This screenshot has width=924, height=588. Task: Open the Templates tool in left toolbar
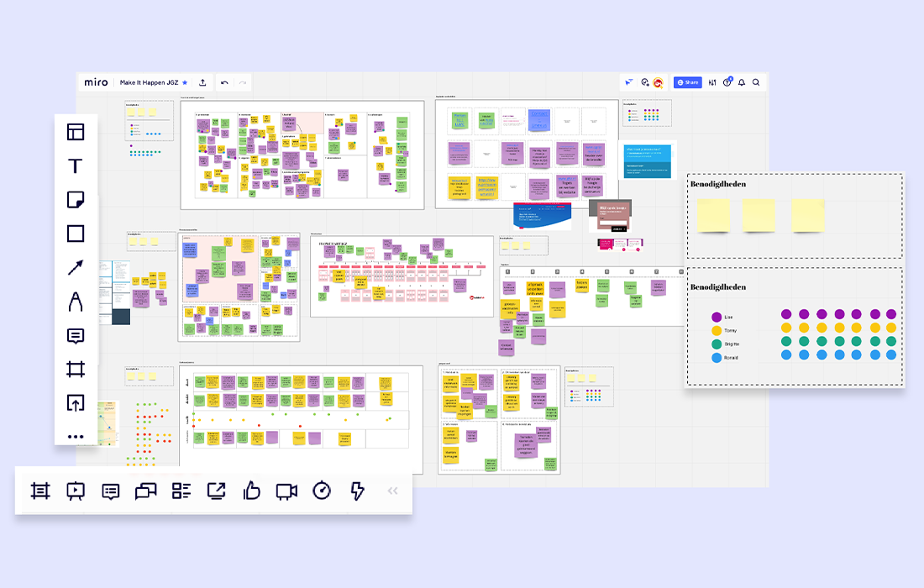(76, 132)
